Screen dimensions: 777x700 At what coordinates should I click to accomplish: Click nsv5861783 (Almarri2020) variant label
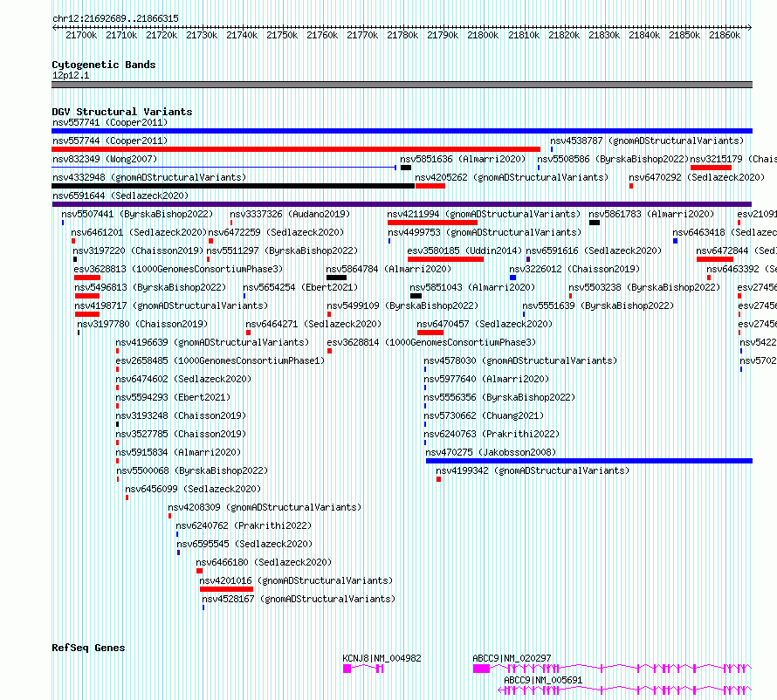(x=651, y=214)
